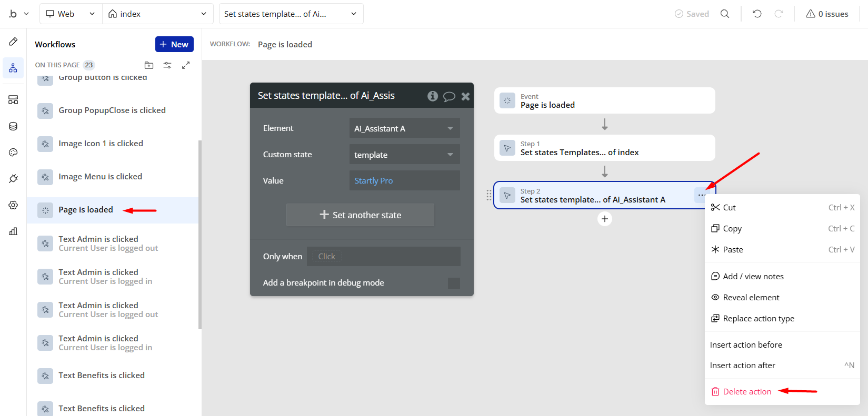
Task: Expand the Element dropdown Ai_Assistant A
Action: tap(404, 128)
